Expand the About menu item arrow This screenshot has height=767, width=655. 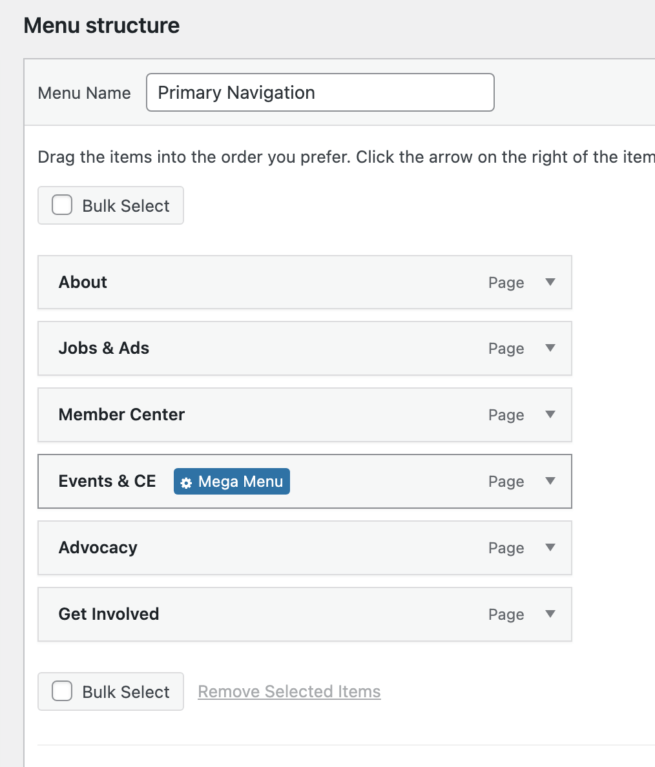click(550, 282)
